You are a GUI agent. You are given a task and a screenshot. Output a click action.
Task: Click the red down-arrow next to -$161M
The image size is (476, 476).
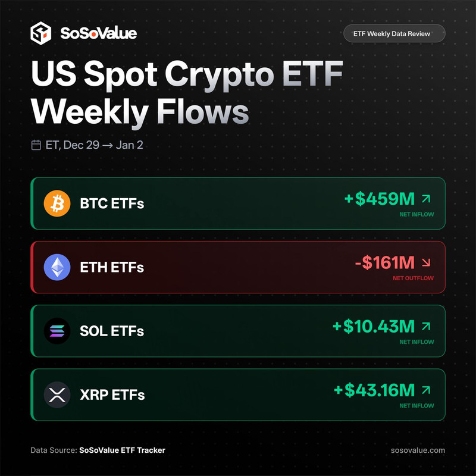426,263
